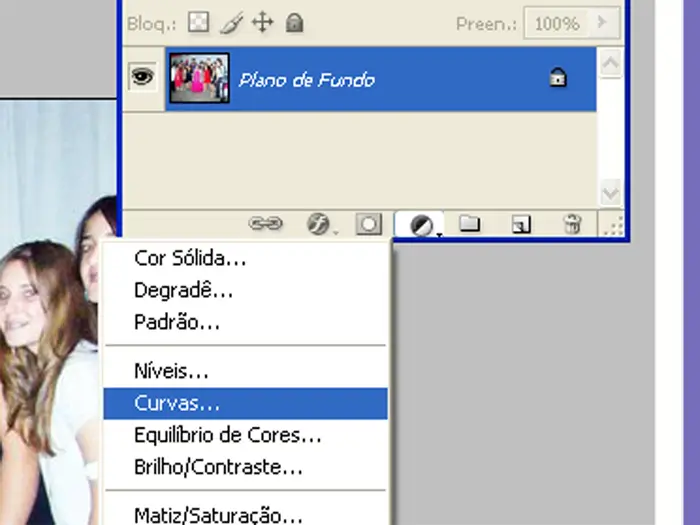Click the Preen. 100% fill field

tap(557, 22)
